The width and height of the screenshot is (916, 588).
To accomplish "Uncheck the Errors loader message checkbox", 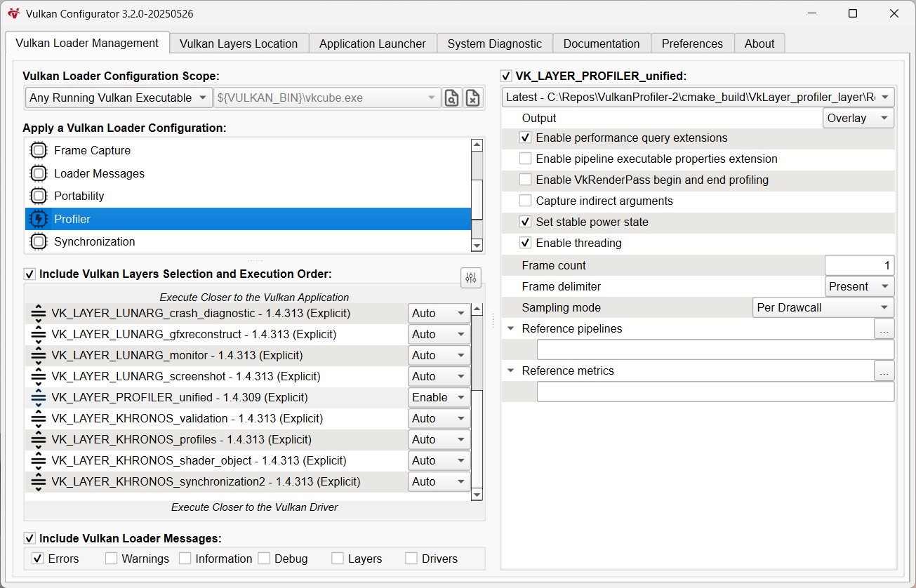I will pos(38,559).
